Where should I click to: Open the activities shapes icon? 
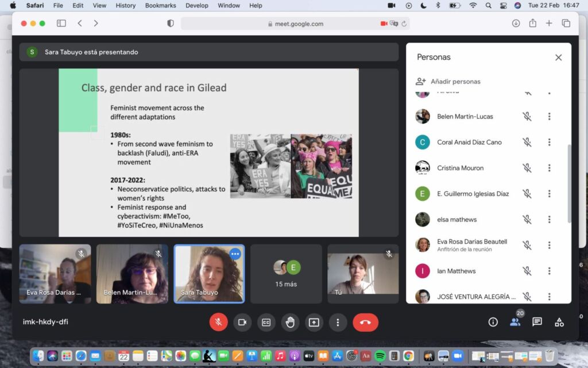coord(559,322)
